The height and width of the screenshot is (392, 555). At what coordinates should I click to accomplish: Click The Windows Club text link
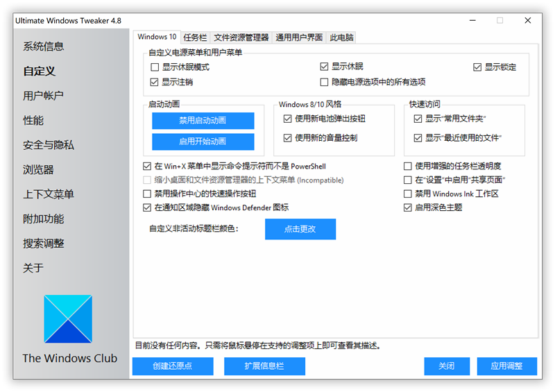click(x=70, y=359)
